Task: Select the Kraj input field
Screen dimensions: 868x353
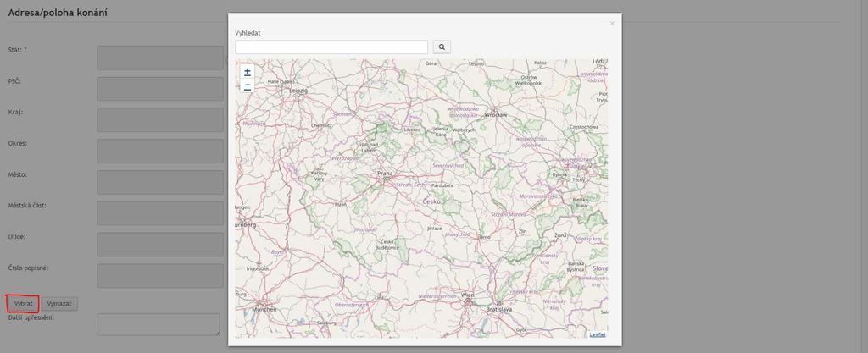Action: click(160, 120)
